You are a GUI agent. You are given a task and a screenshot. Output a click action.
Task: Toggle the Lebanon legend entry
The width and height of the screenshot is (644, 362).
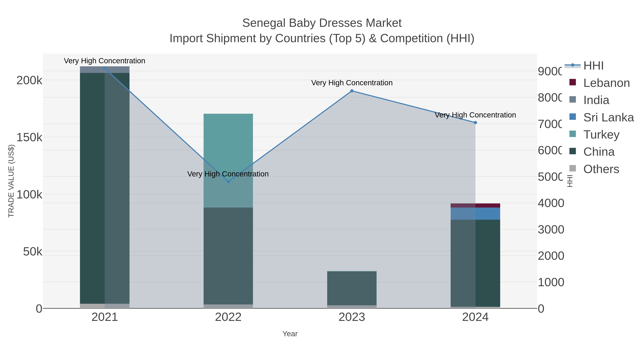tap(599, 83)
